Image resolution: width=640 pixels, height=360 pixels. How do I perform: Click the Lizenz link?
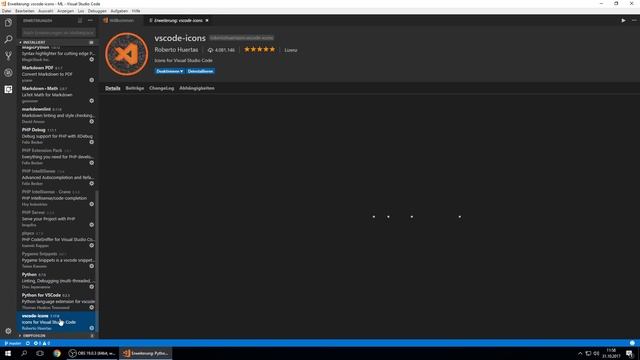click(x=291, y=50)
